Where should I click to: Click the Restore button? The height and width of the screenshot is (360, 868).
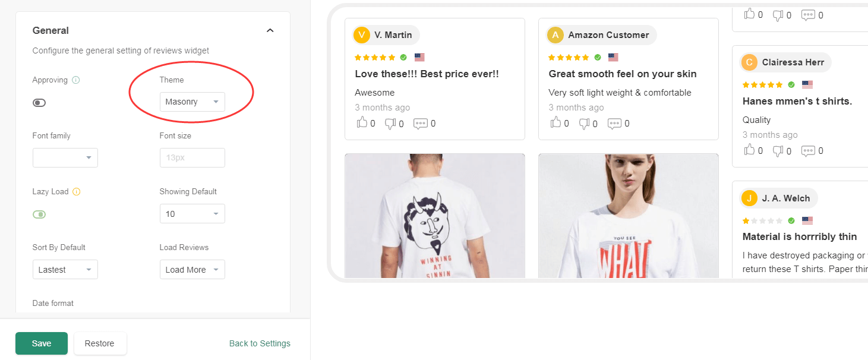(100, 343)
